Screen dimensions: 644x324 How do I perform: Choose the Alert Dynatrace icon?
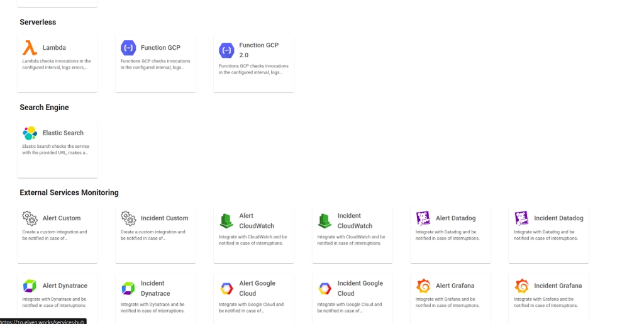pos(30,286)
